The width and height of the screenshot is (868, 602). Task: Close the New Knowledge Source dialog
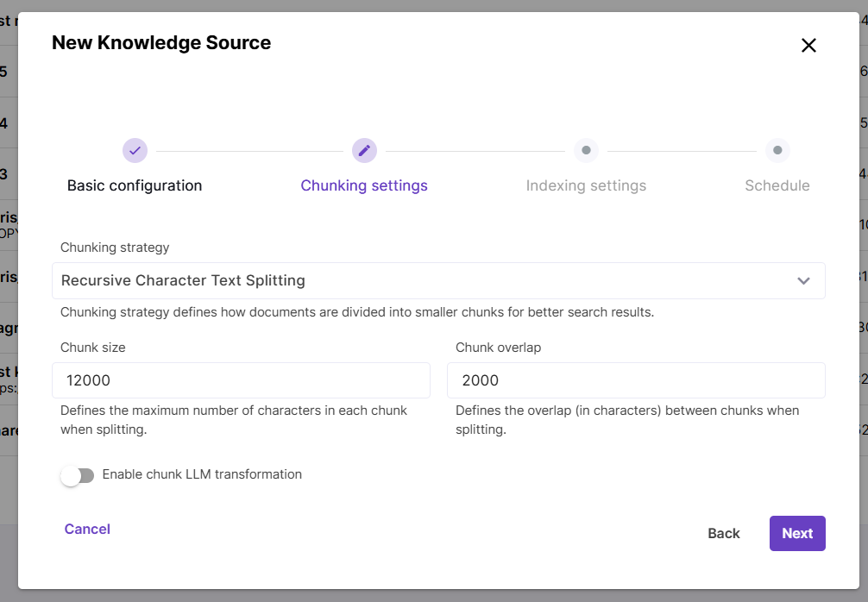coord(808,46)
